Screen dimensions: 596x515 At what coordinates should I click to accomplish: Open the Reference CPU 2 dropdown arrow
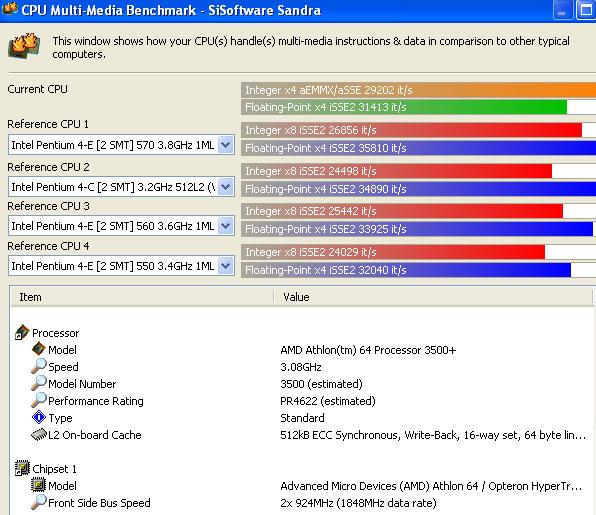[x=226, y=187]
